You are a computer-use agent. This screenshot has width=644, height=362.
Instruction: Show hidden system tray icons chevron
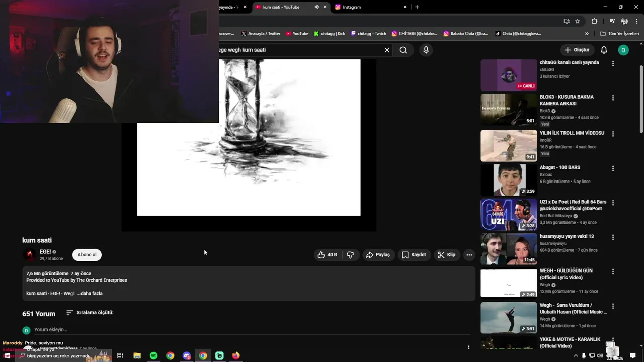click(x=576, y=356)
